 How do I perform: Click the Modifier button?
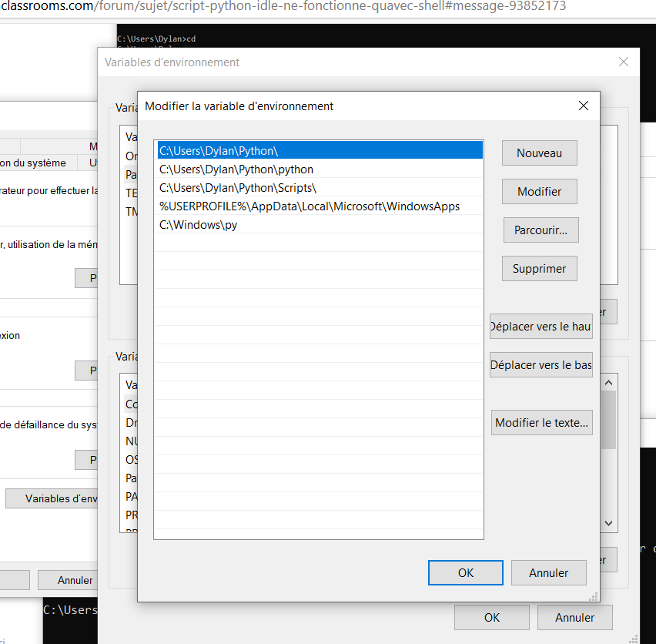539,191
